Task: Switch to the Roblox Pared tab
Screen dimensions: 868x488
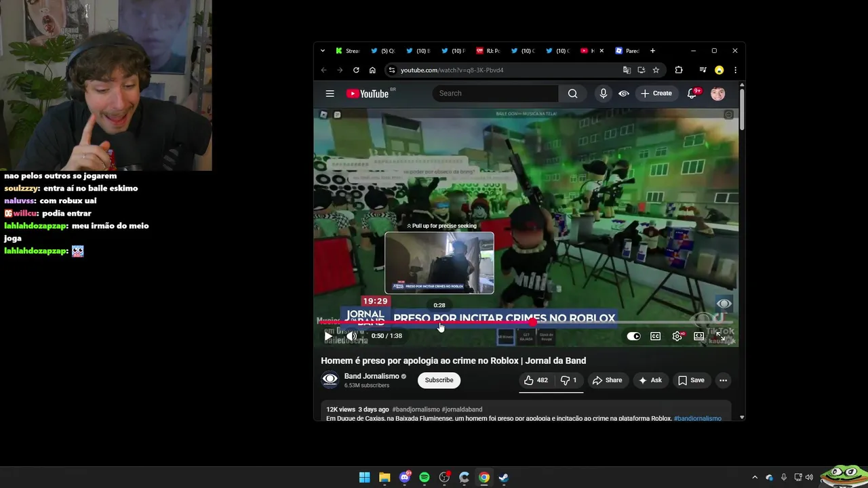Action: point(627,51)
